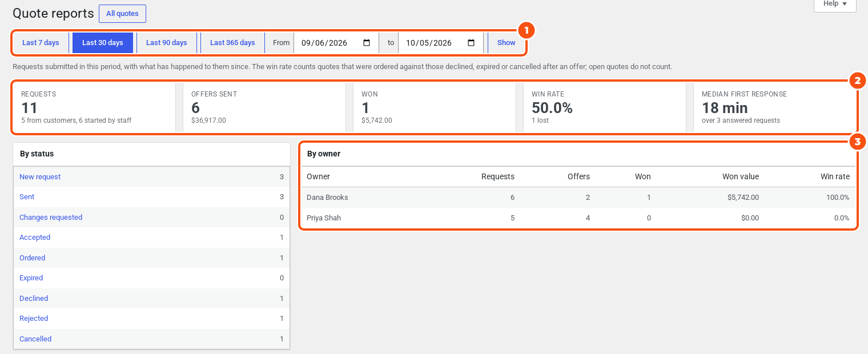The image size is (868, 354).
Task: Open the New request status link
Action: coord(40,177)
